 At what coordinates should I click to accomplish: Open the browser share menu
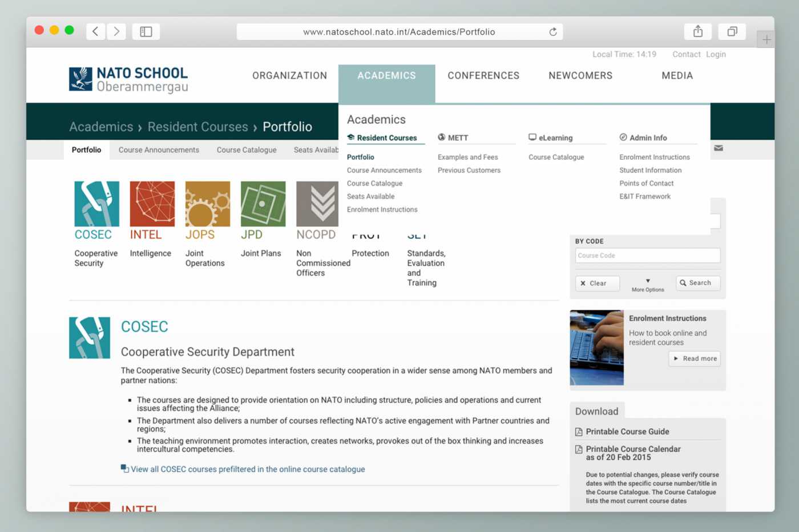tap(698, 31)
